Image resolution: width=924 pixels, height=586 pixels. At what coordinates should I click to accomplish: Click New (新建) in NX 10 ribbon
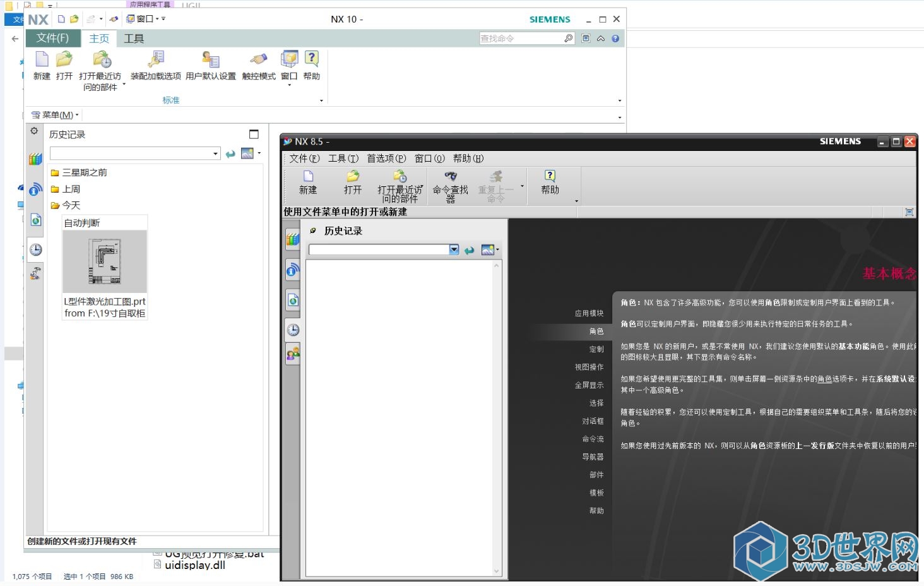point(42,66)
